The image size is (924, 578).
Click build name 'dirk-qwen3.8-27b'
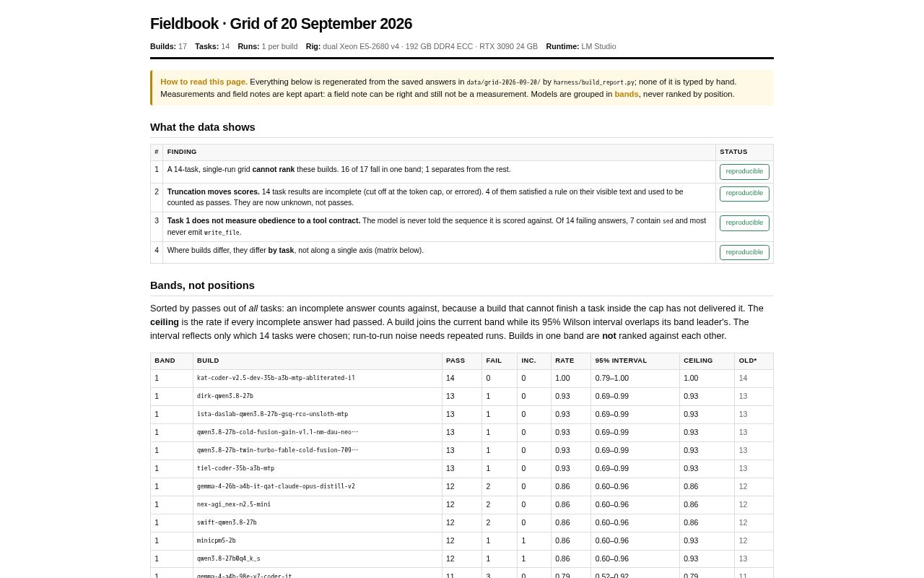[225, 397]
